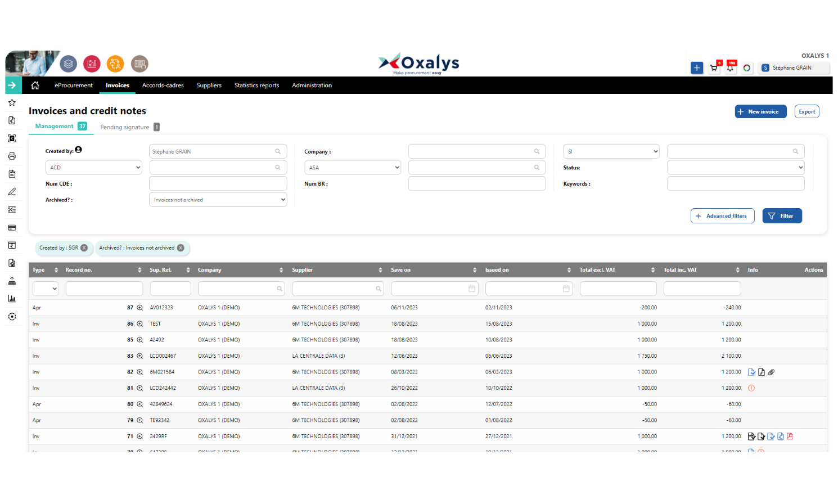Screen dimensions: 838x504
Task: Open the pen signature sidebar icon
Action: pos(12,192)
